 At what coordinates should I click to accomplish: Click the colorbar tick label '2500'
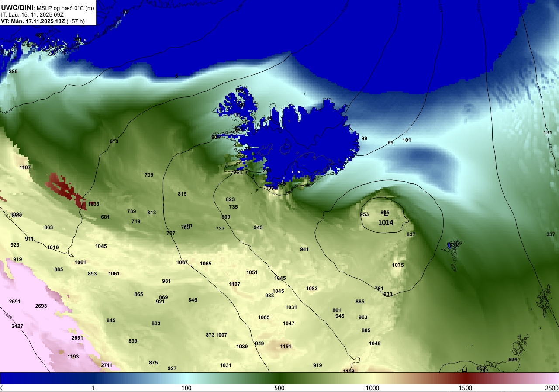point(552,388)
